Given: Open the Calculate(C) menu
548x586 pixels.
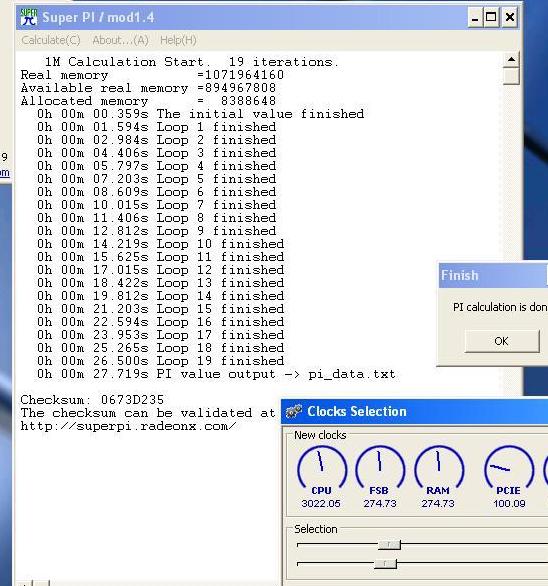Looking at the screenshot, I should tap(51, 40).
